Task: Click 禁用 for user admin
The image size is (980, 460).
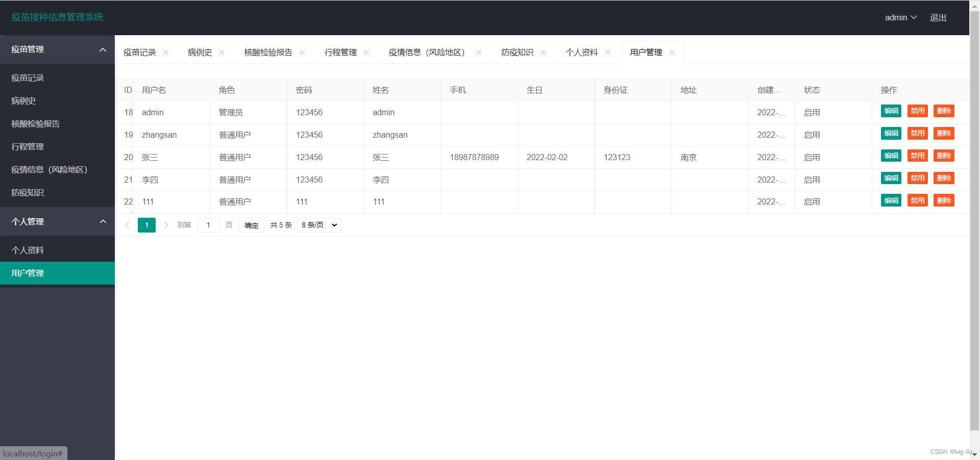Action: 917,111
